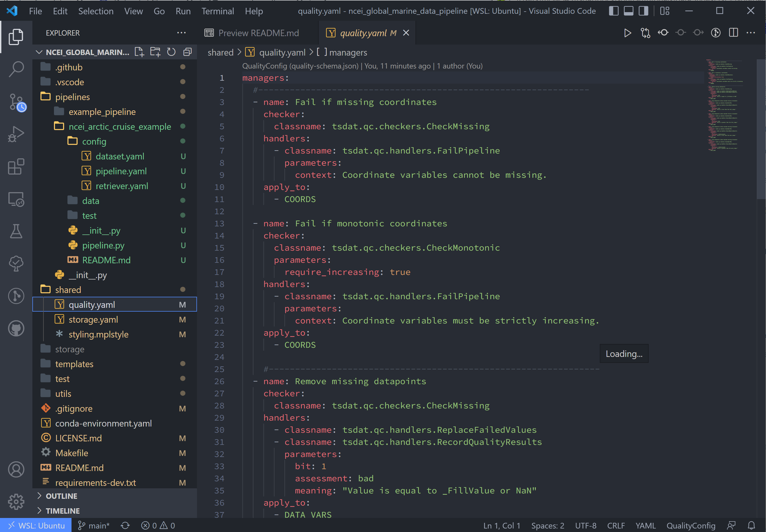Click the New File icon in explorer header
The height and width of the screenshot is (532, 766).
pos(139,52)
